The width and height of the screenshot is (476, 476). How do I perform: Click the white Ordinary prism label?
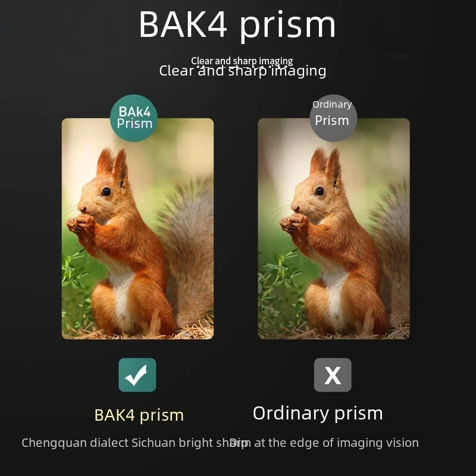[318, 414]
